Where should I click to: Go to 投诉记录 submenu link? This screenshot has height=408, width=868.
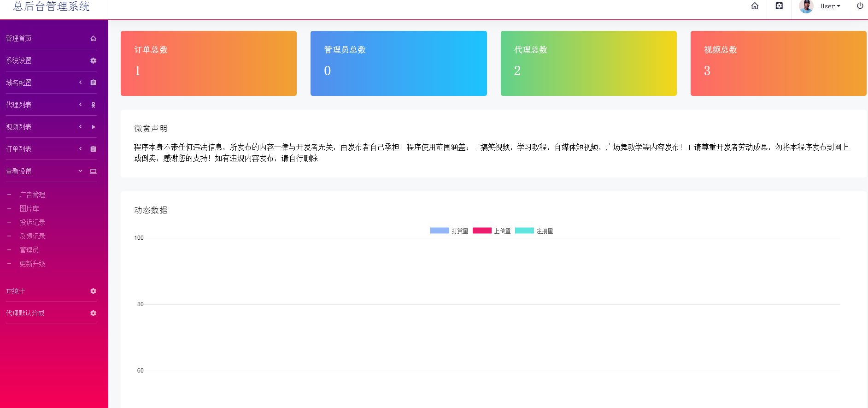coord(32,222)
